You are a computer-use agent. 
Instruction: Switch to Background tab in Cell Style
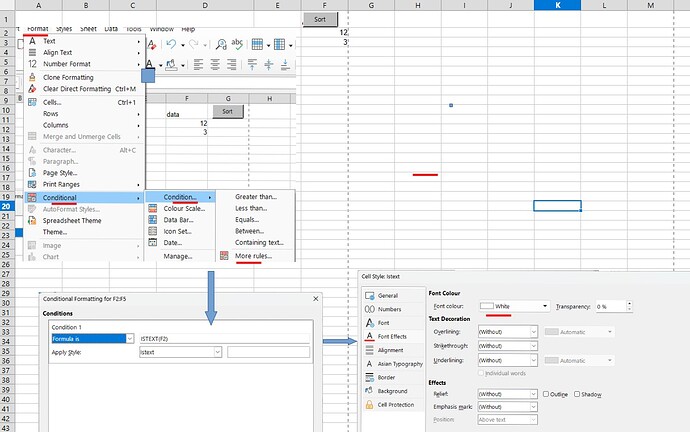[x=393, y=391]
